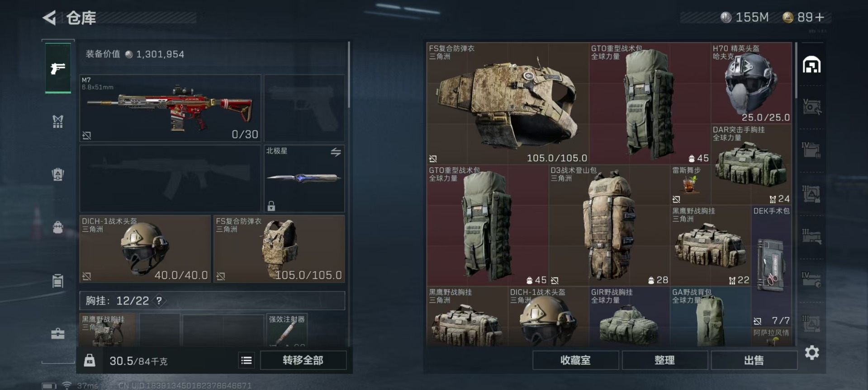Click the 出售 button

(x=754, y=360)
